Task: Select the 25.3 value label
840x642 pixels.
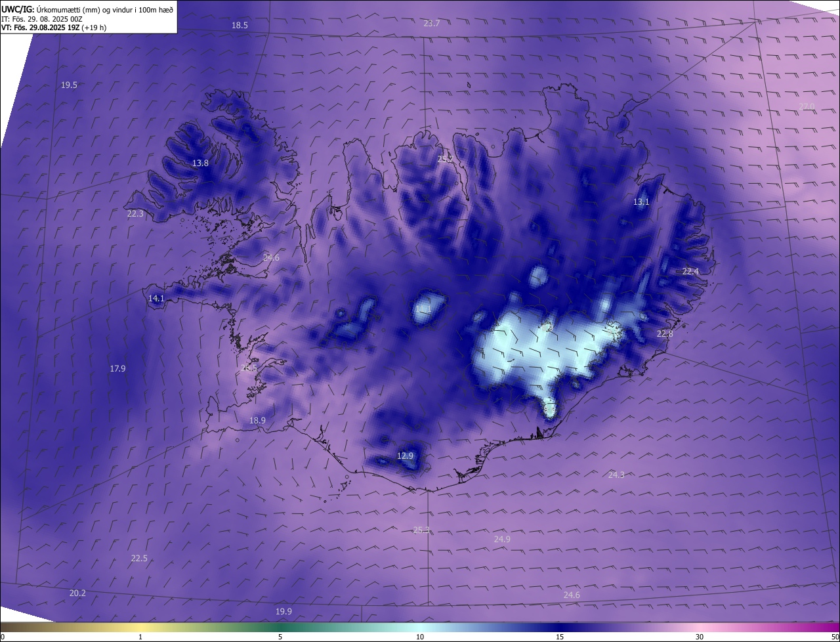Action: coord(421,530)
